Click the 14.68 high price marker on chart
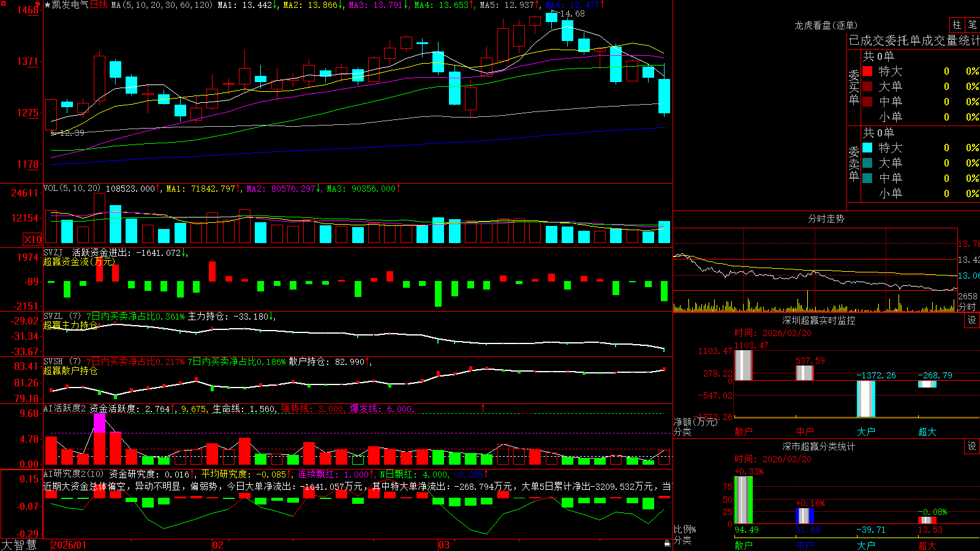This screenshot has height=551, width=980. (x=572, y=13)
